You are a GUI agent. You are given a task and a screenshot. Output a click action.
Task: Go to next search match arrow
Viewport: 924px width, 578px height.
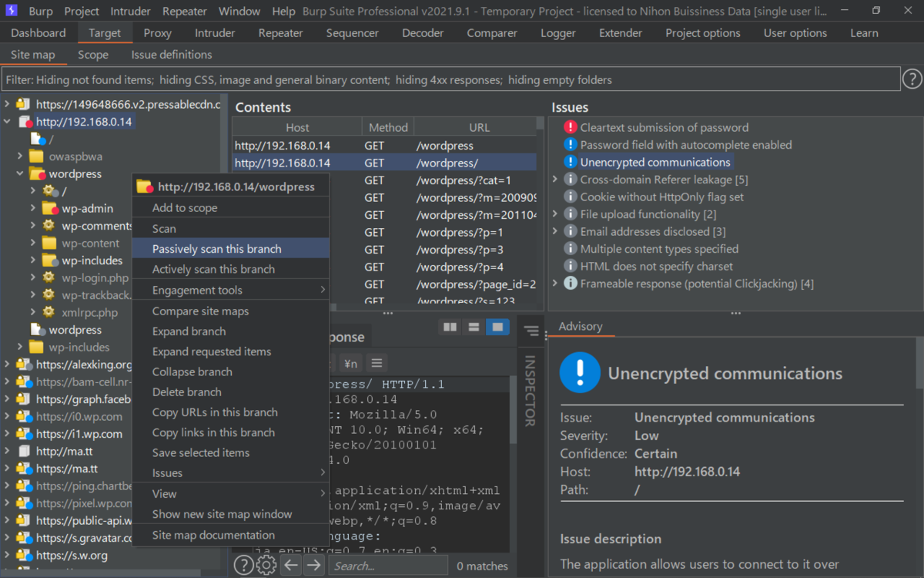click(313, 566)
